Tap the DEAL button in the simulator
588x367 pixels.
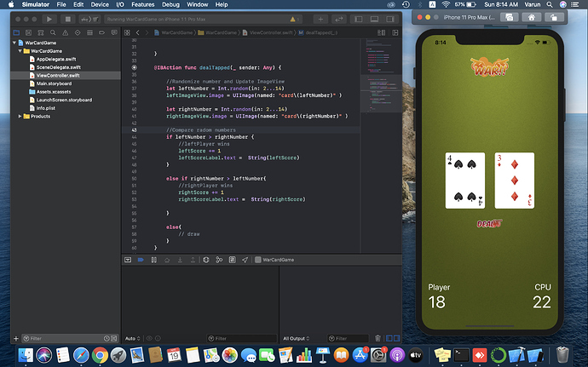click(x=488, y=224)
